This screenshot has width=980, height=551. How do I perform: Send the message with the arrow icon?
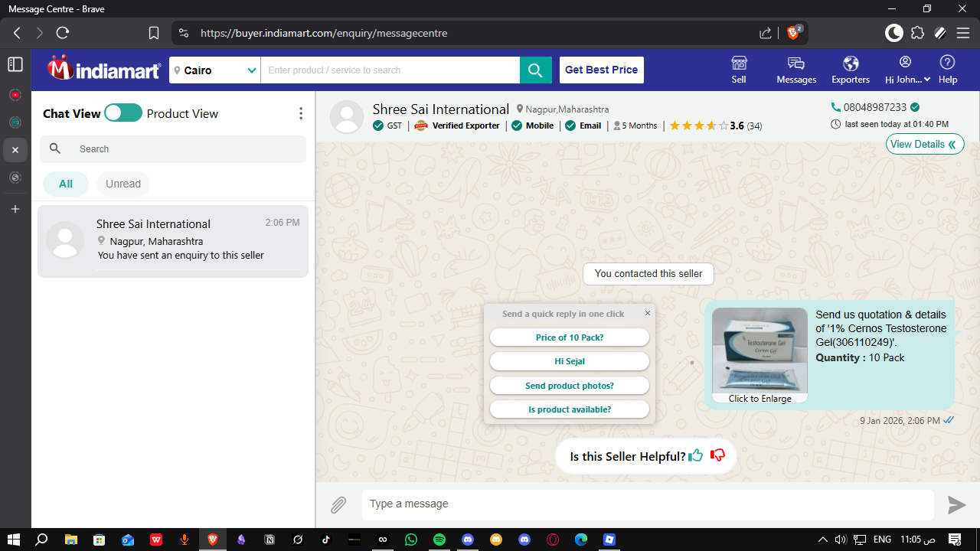point(956,504)
